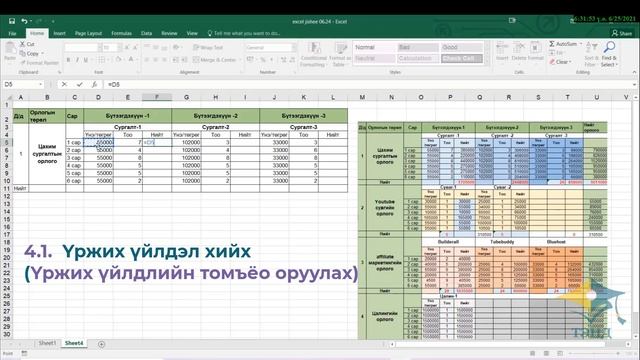
Task: Open the Customize Quick Access Toolbar dropdown
Action: (53, 21)
